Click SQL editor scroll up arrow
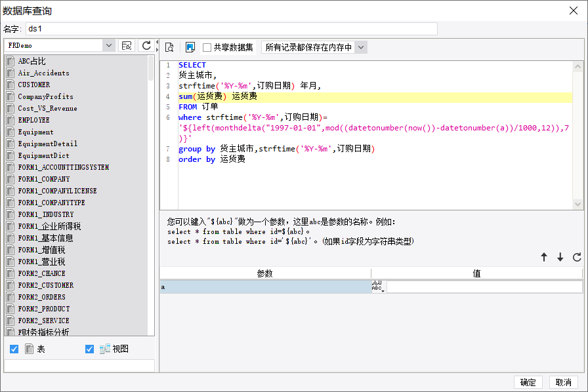This screenshot has height=392, width=588. pos(577,66)
